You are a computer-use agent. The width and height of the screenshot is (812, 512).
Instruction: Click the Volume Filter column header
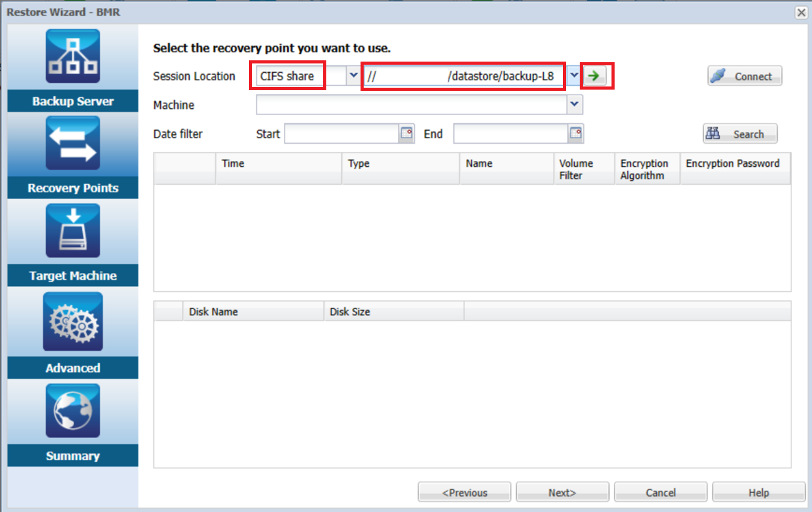584,169
